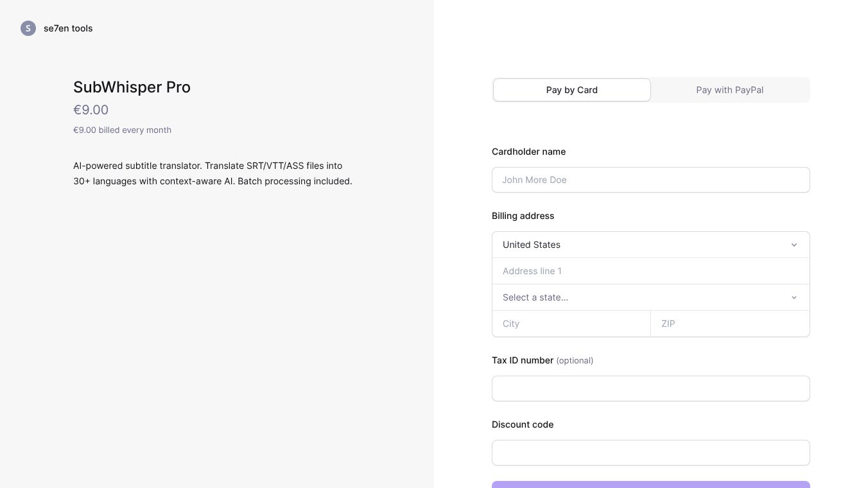Click the Discount code label
This screenshot has width=868, height=488.
point(523,424)
